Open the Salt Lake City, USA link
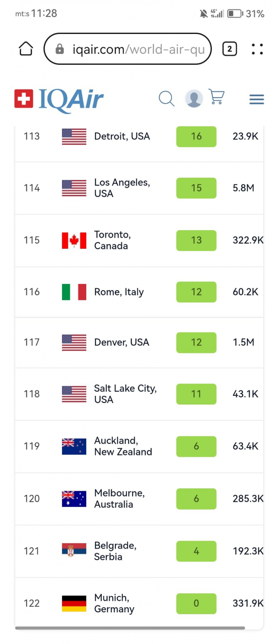 click(x=125, y=394)
